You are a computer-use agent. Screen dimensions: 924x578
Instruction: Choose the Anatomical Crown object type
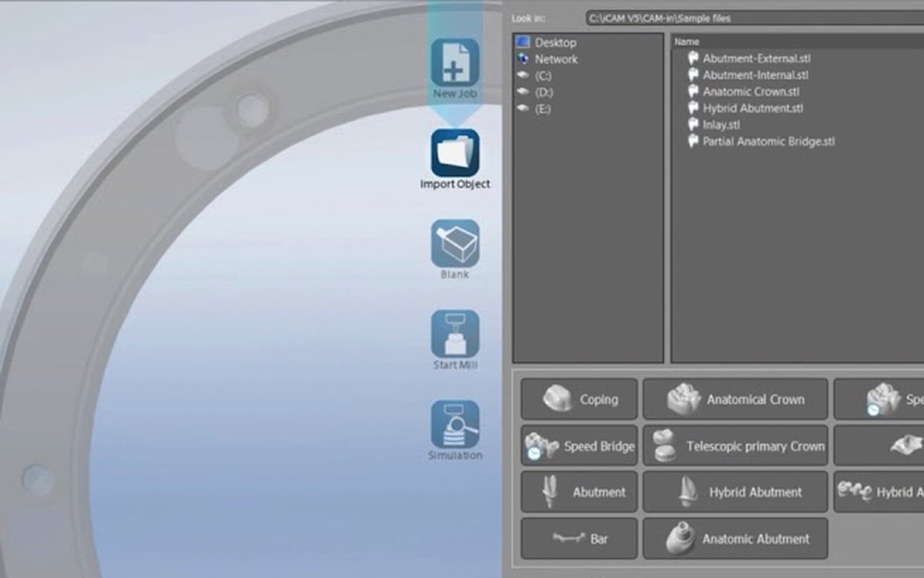pyautogui.click(x=735, y=399)
